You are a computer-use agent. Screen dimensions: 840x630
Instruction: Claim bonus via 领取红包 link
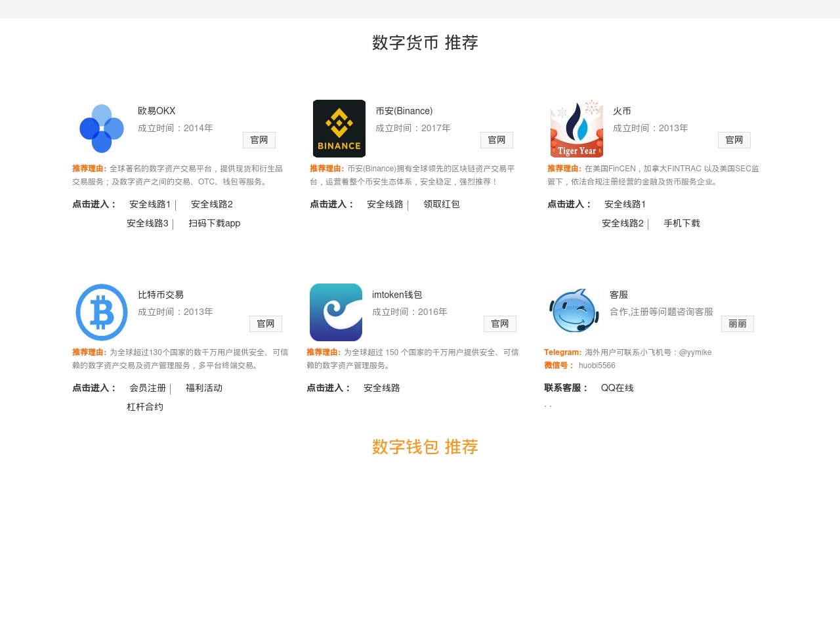coord(442,204)
